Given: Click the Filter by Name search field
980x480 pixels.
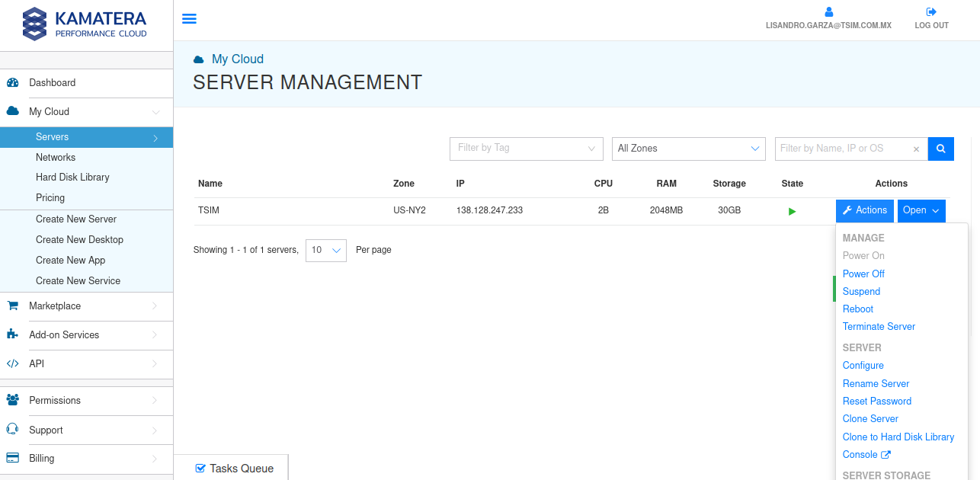Looking at the screenshot, I should coord(842,149).
